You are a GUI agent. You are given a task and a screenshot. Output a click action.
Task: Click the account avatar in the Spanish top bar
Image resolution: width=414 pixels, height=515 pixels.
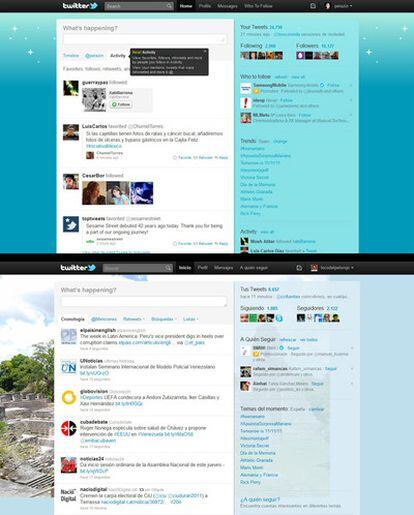coord(314,268)
